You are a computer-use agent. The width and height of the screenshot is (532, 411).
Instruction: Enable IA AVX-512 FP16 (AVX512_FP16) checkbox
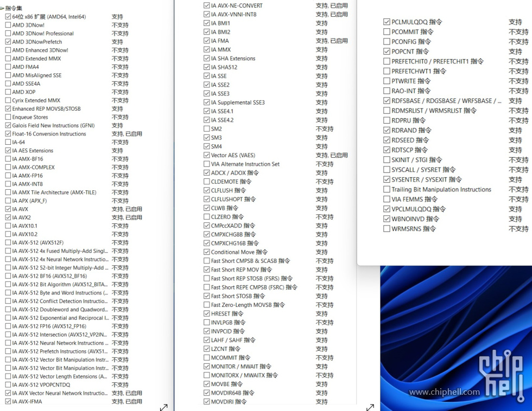[x=8, y=326]
